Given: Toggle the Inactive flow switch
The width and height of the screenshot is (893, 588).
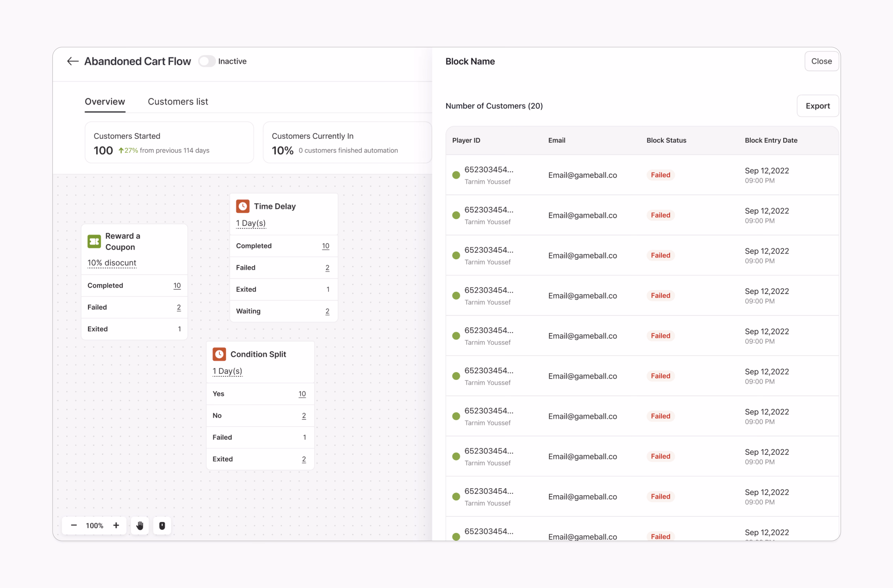Looking at the screenshot, I should 207,61.
